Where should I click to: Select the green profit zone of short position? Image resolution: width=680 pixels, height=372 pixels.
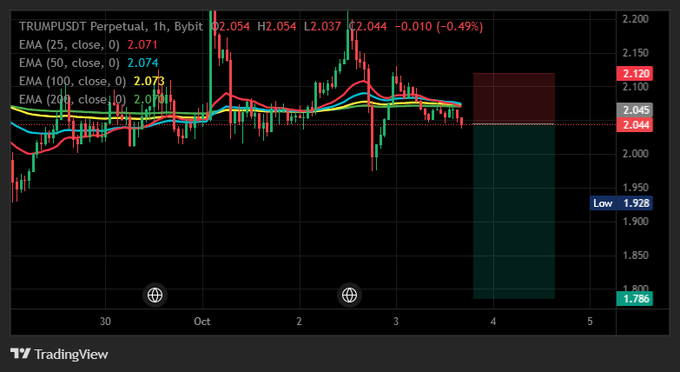tap(514, 212)
